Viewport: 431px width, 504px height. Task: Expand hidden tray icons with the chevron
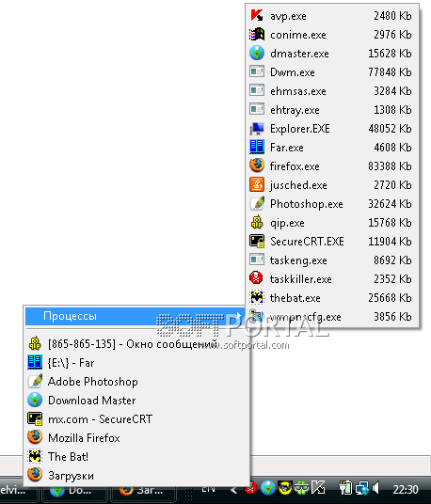pyautogui.click(x=233, y=490)
